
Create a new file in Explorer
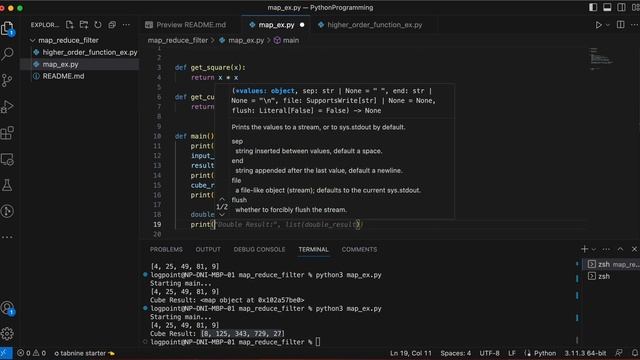click(x=69, y=25)
